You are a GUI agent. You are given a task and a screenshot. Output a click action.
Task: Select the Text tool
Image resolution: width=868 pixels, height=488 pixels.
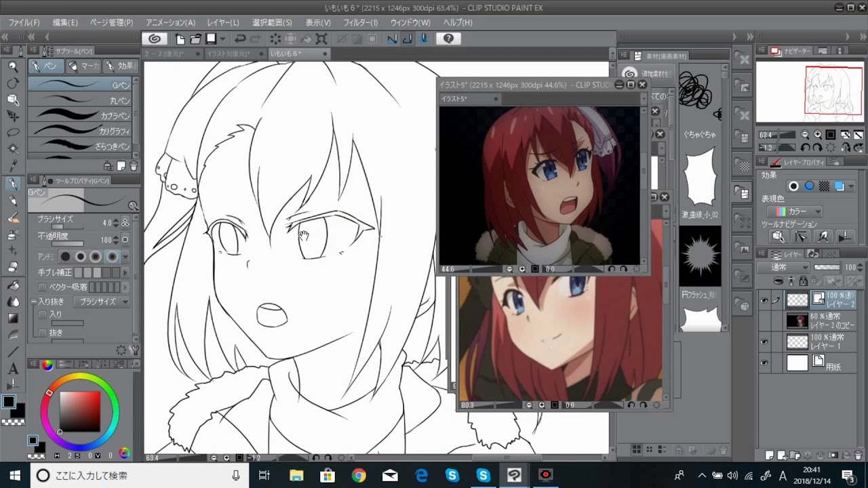click(x=13, y=369)
